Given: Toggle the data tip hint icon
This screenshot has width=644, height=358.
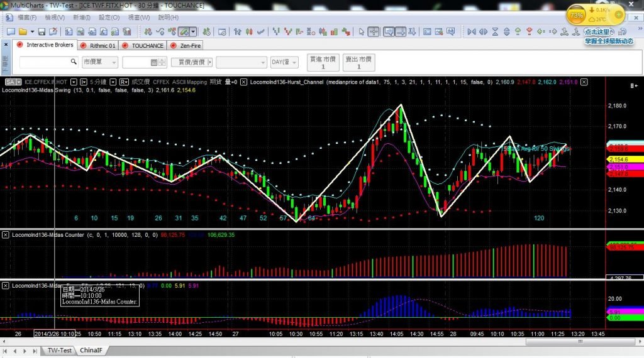Looking at the screenshot, I should click(389, 31).
